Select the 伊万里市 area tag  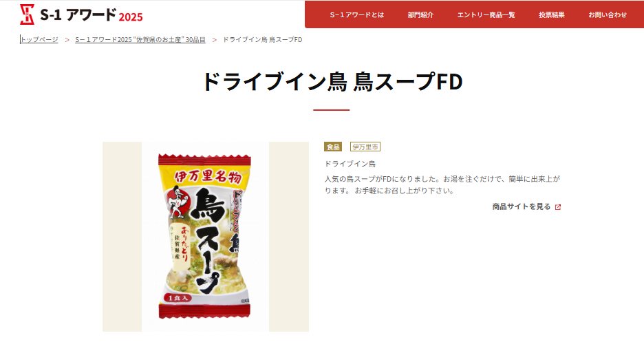(x=365, y=147)
